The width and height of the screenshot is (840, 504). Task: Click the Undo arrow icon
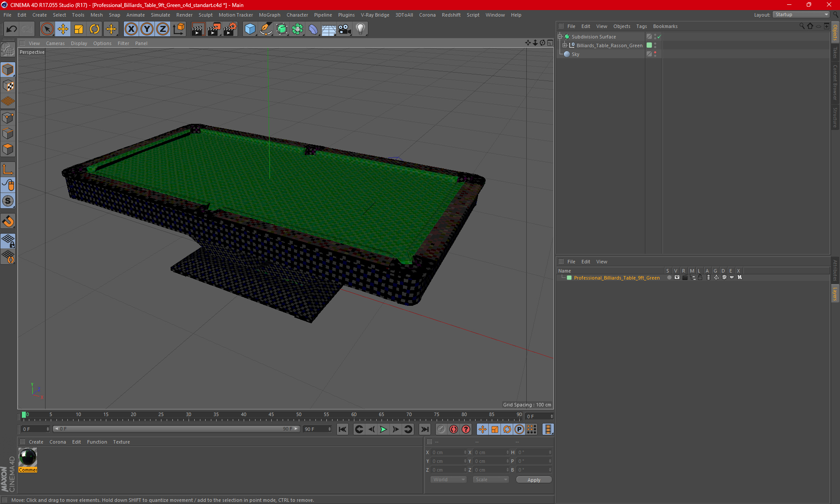(x=12, y=29)
